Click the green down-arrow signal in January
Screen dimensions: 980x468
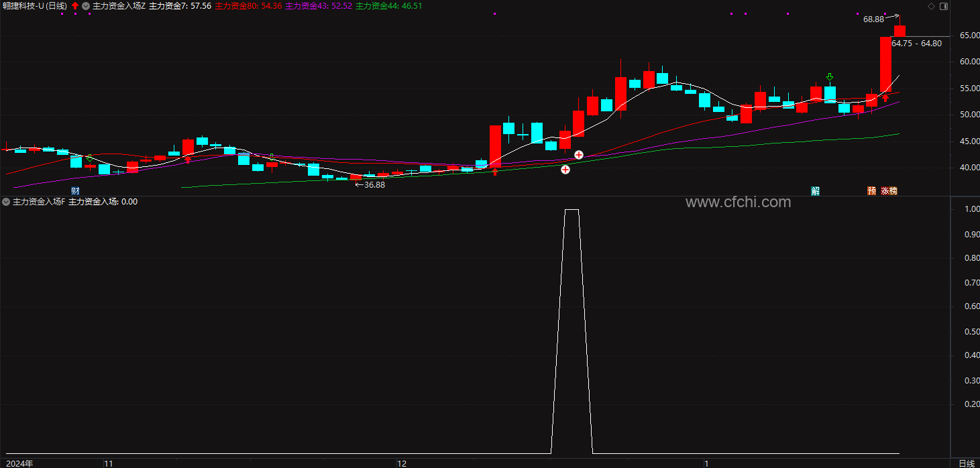coord(830,77)
